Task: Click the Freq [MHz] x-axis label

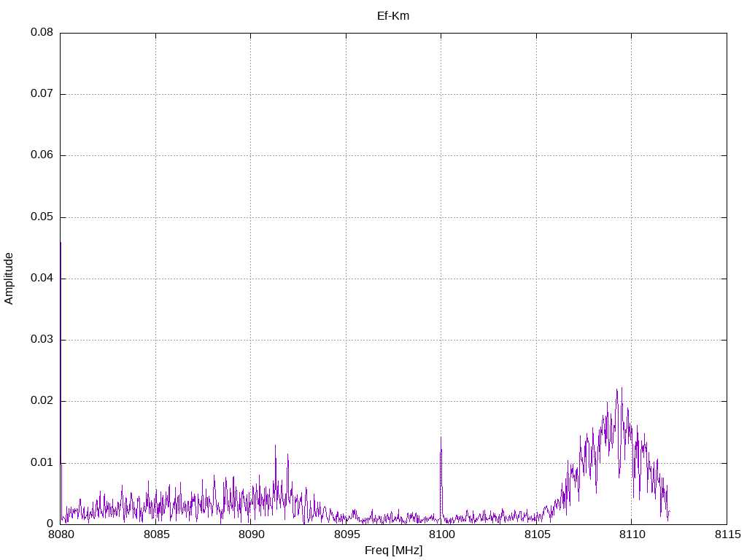Action: coord(393,551)
